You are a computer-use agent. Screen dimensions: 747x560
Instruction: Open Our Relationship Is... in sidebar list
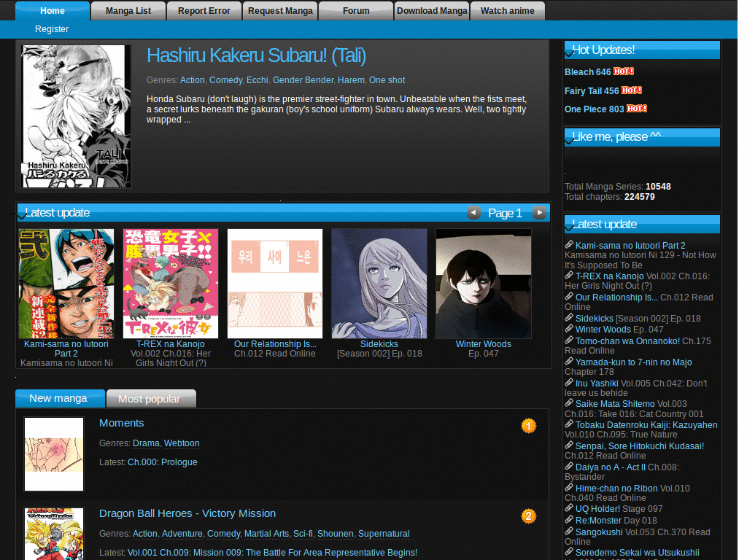(616, 297)
